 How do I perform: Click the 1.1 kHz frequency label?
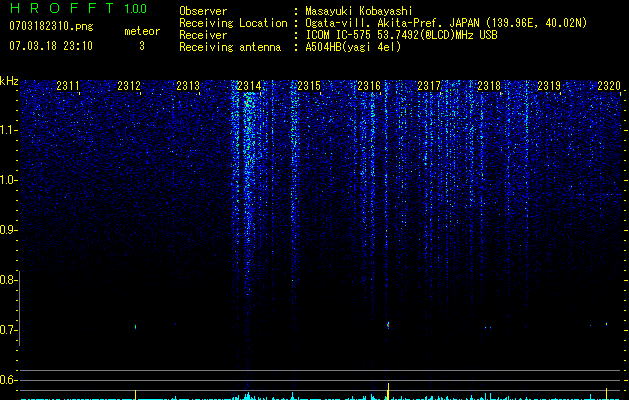point(9,130)
